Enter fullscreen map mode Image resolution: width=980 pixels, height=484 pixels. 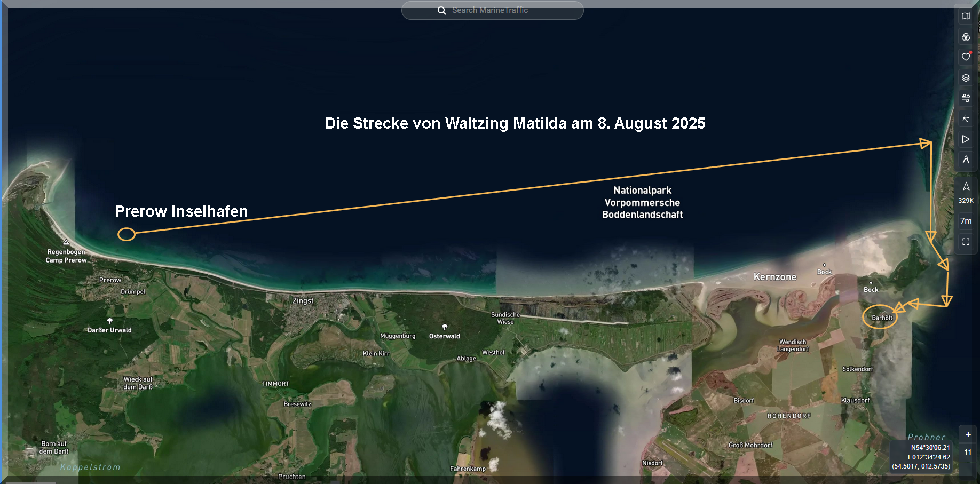(x=966, y=242)
